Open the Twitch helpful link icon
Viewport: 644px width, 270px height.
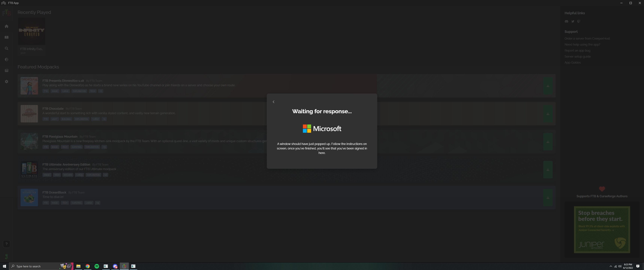click(579, 21)
